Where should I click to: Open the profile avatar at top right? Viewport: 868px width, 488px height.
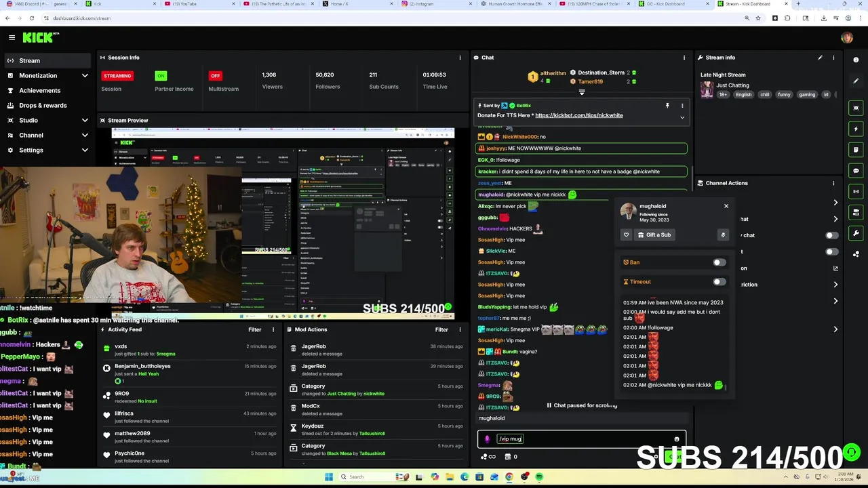point(846,38)
